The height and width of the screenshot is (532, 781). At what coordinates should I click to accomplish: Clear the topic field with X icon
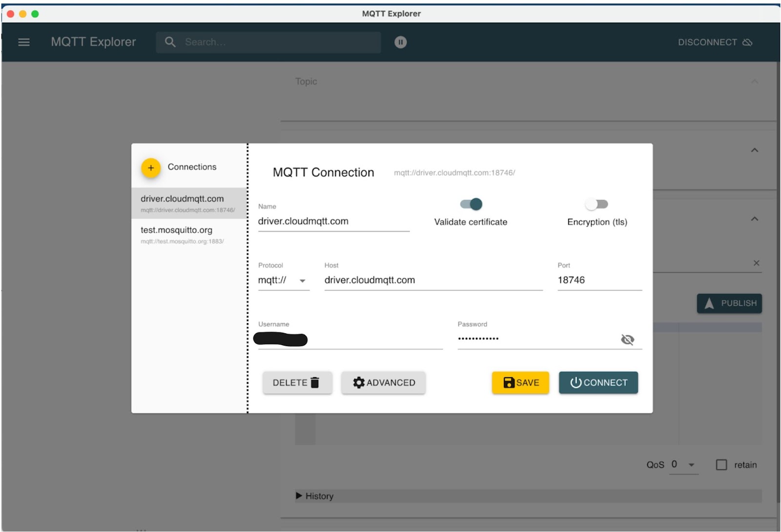coord(756,263)
